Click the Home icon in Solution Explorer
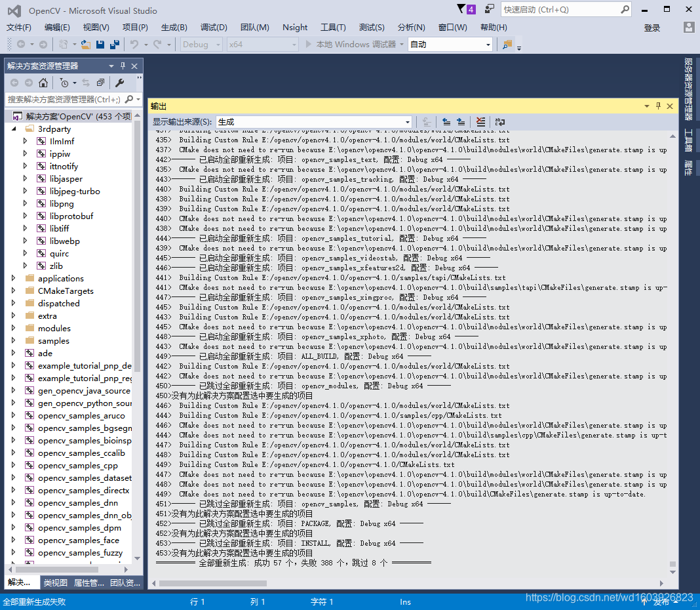The width and height of the screenshot is (700, 610). [x=43, y=83]
